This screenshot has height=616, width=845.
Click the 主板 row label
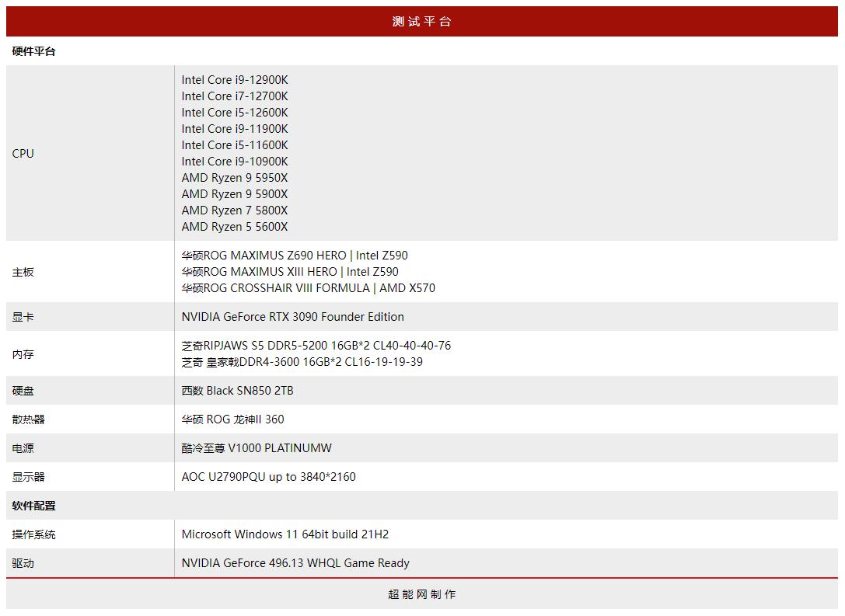(20, 272)
